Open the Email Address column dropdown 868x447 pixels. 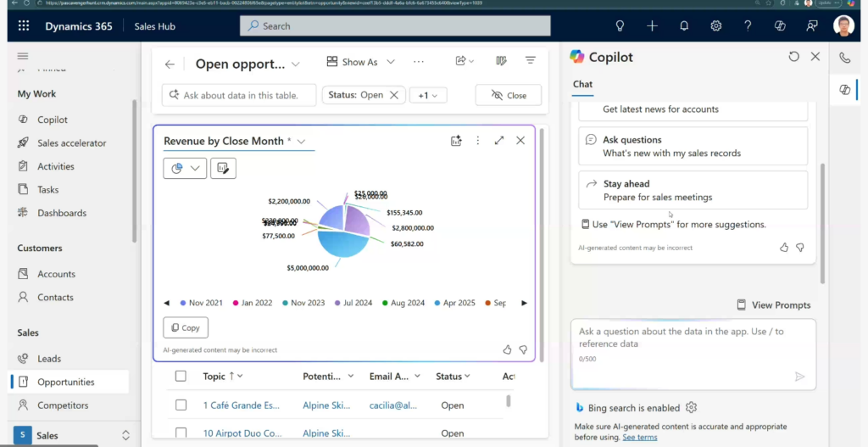pyautogui.click(x=417, y=376)
